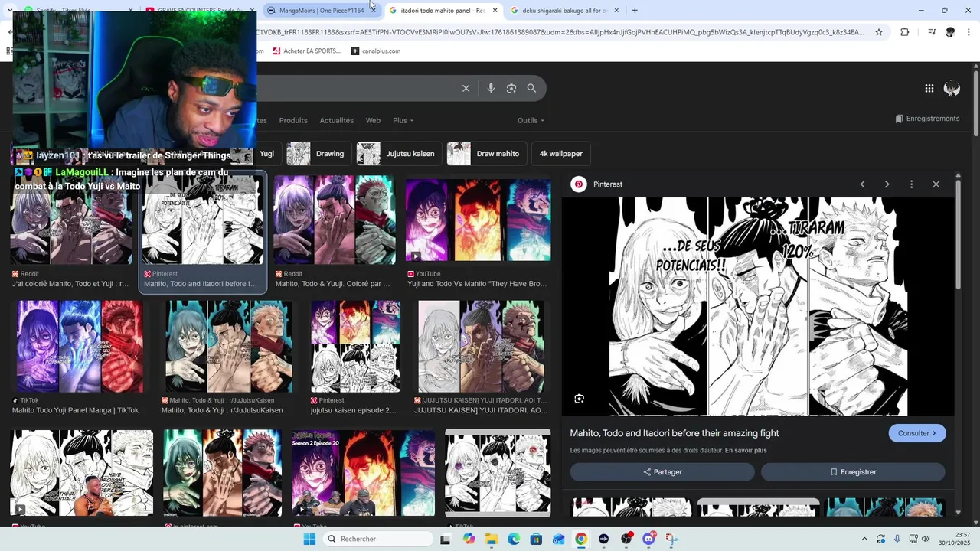Open Chrome extensions puzzle icon
The image size is (980, 551).
[905, 32]
